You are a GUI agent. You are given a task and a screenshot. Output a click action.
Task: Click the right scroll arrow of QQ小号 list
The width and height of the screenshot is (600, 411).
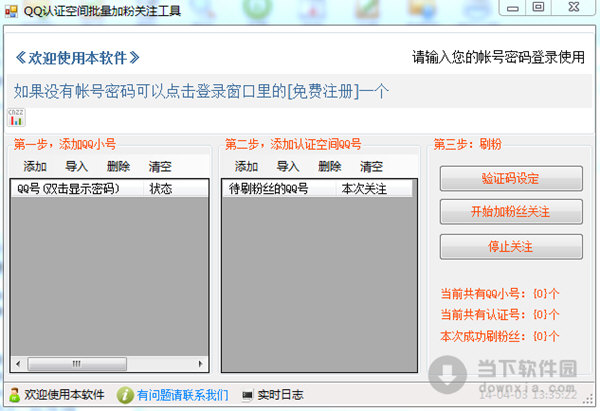(201, 364)
